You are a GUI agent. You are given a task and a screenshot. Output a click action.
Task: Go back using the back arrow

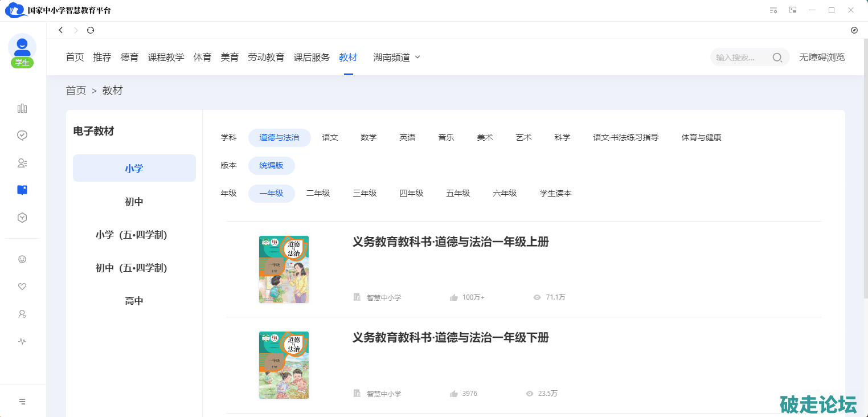(x=61, y=30)
